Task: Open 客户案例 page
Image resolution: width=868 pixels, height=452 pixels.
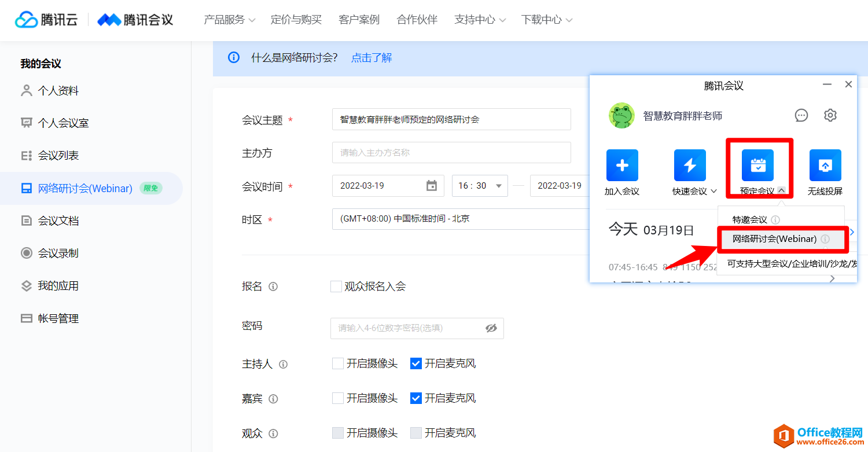Action: point(359,20)
